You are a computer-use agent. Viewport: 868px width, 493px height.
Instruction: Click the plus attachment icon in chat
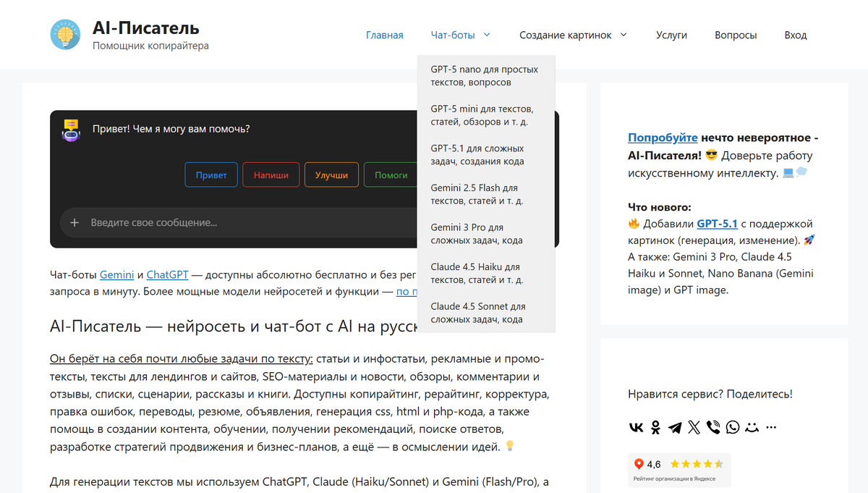tap(74, 223)
